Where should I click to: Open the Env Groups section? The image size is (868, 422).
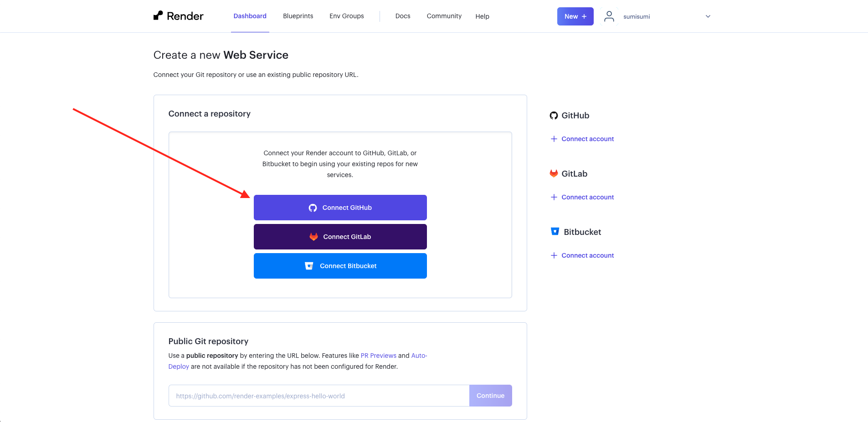tap(346, 16)
